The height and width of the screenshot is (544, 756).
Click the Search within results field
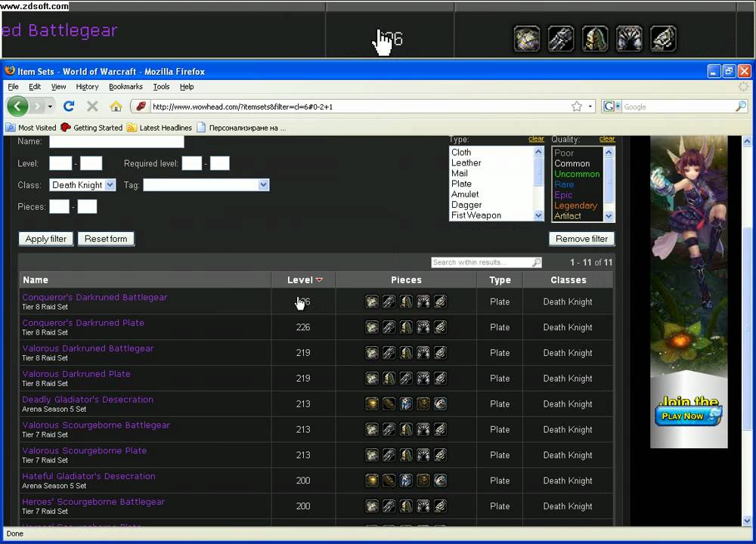[486, 262]
